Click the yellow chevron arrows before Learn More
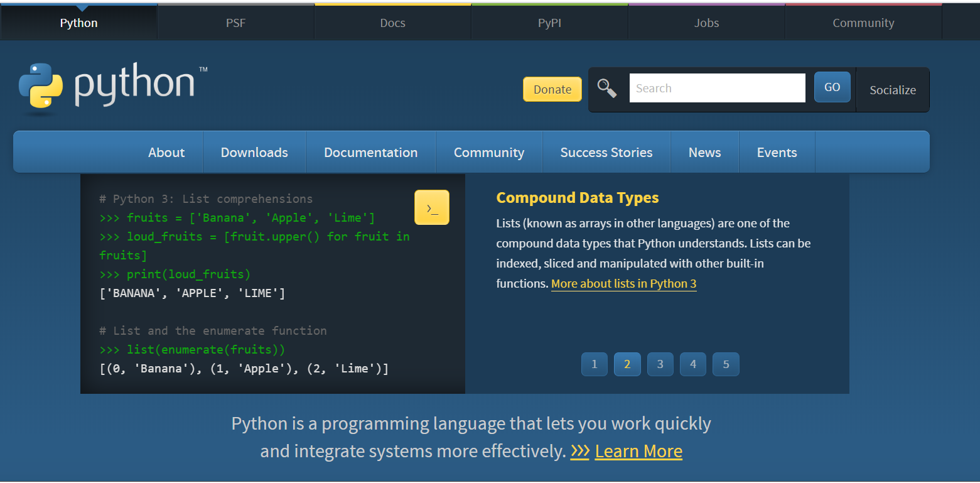Screen dimensions: 980x483 pos(580,451)
